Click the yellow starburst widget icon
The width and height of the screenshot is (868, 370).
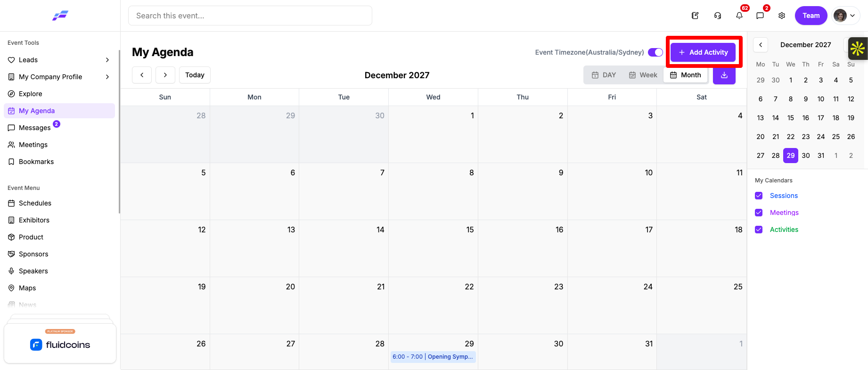858,49
